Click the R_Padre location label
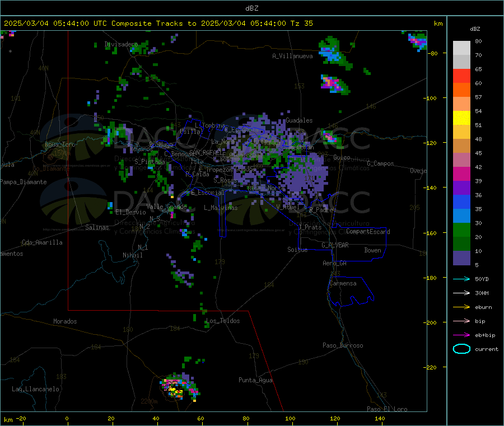Screen dimensions: 504x426 point(321,210)
